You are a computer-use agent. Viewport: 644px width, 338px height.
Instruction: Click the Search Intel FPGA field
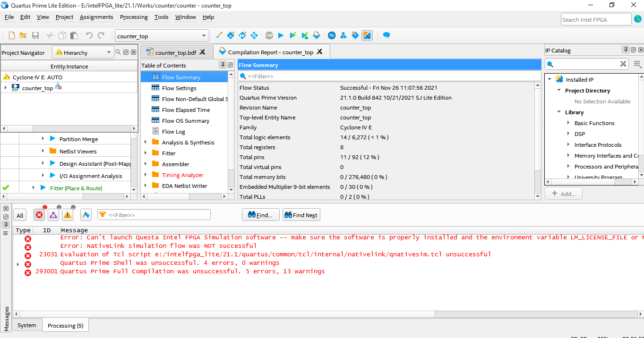(x=596, y=19)
